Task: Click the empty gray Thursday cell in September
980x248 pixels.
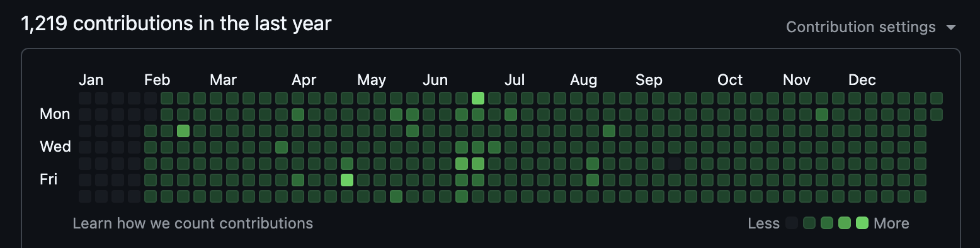Action: (x=675, y=164)
